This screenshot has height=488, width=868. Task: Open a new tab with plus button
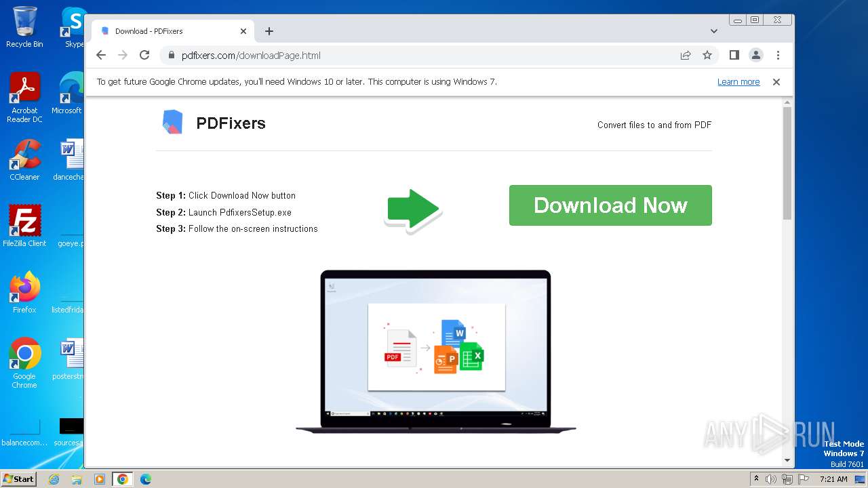point(269,31)
